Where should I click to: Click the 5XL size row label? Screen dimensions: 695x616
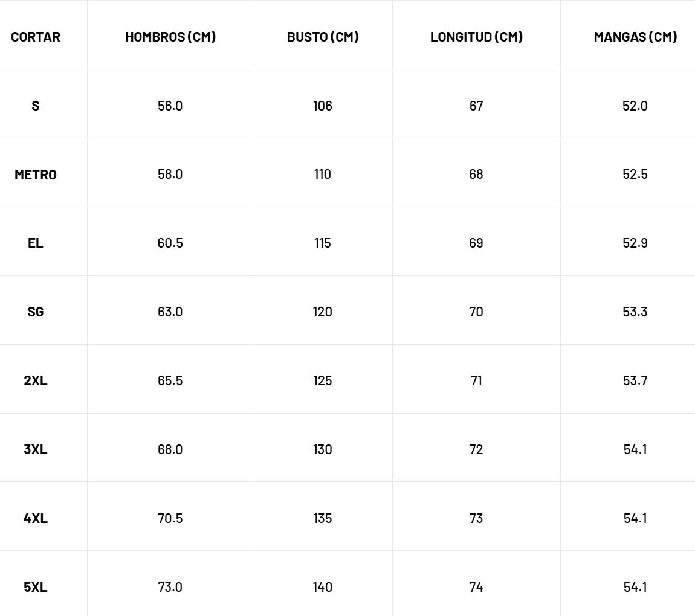pos(36,587)
